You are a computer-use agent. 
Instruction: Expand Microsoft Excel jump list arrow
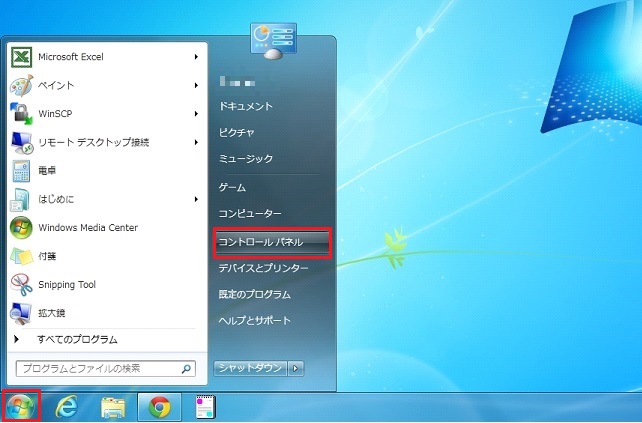pyautogui.click(x=197, y=57)
